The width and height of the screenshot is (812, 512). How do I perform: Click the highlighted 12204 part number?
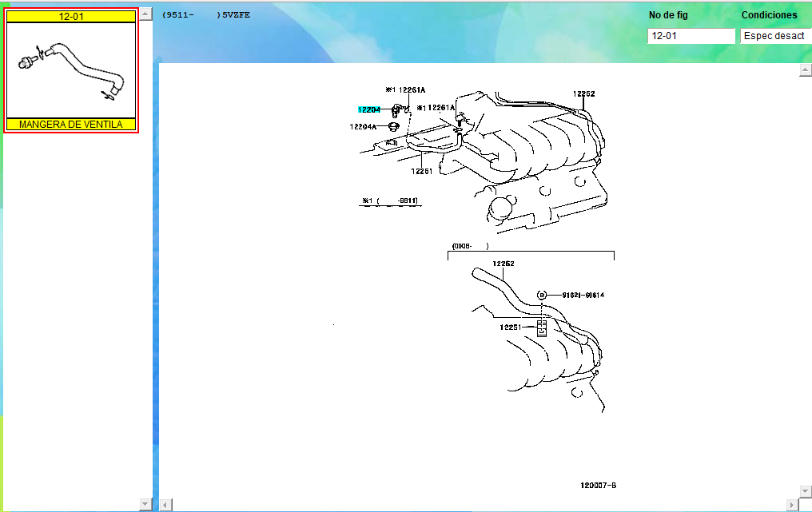368,109
